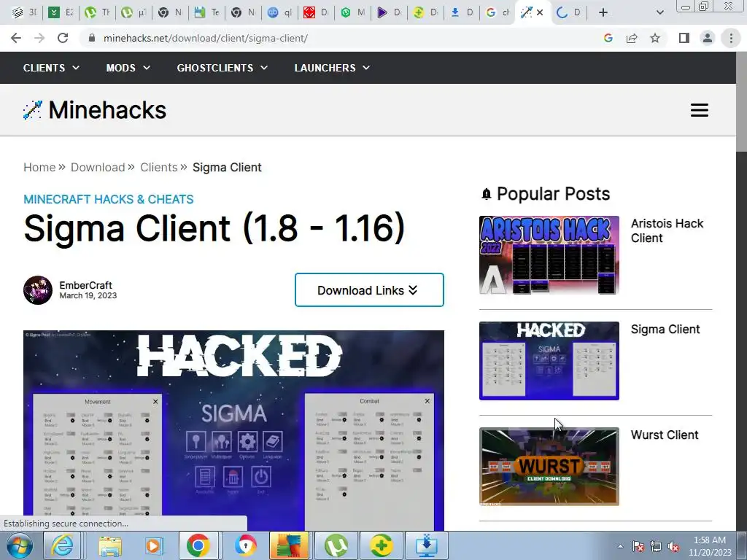Expand the MODS menu
Viewport: 747px width, 560px height.
click(x=128, y=68)
